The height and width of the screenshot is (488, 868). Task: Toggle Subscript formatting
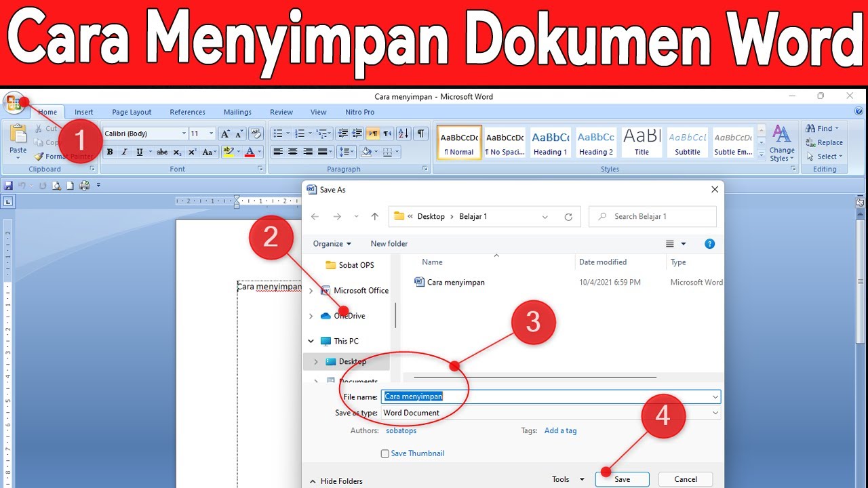[x=177, y=152]
